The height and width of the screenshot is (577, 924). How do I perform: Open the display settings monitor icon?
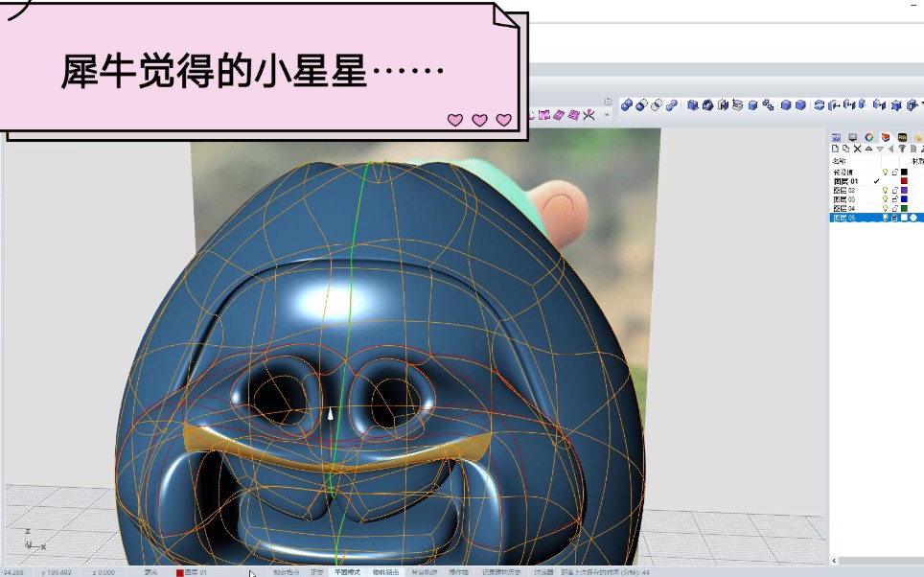coord(852,137)
